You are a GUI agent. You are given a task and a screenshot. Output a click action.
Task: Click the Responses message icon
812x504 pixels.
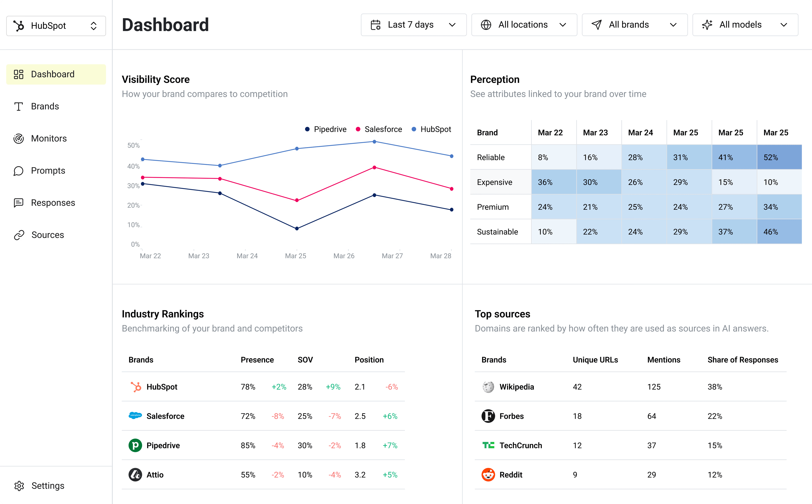(19, 203)
